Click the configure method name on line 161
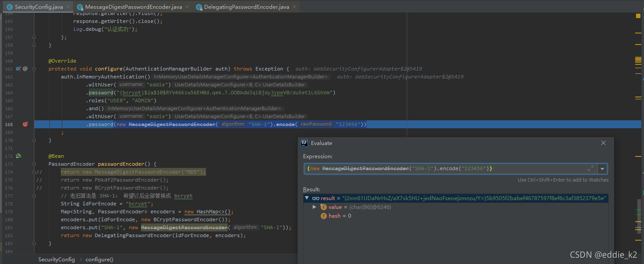Screen dimensions: 644x264 (109, 69)
